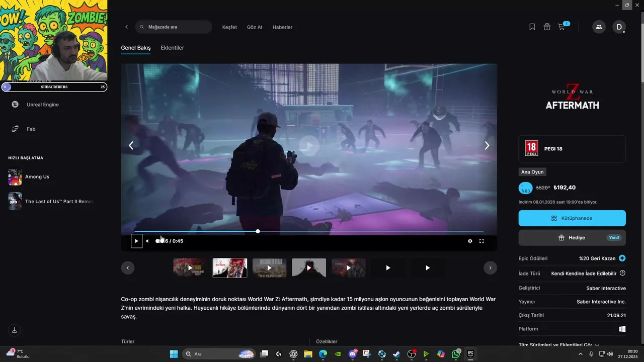Select fourth video thumbnail
644x362 pixels.
tap(309, 268)
